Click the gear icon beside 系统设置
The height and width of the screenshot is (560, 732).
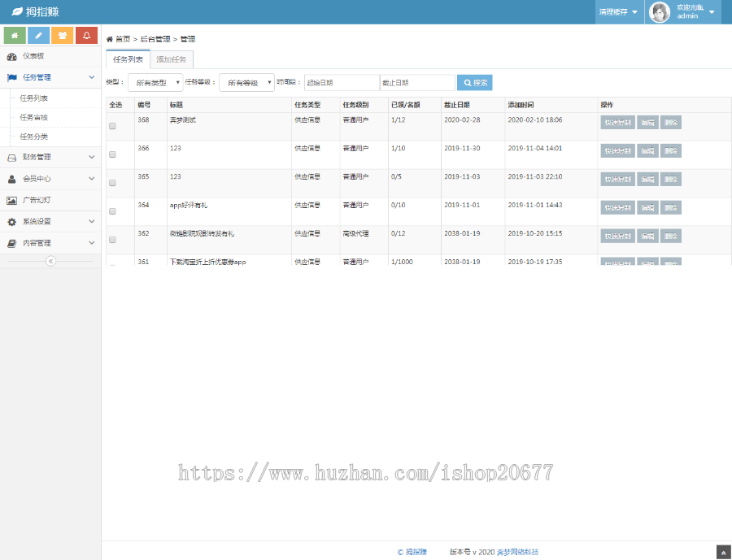pyautogui.click(x=11, y=222)
